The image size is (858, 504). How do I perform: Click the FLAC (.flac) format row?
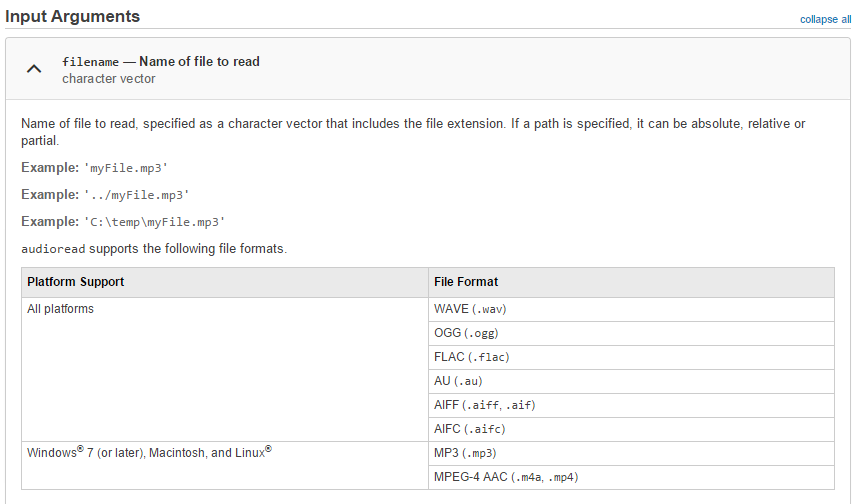pos(472,357)
